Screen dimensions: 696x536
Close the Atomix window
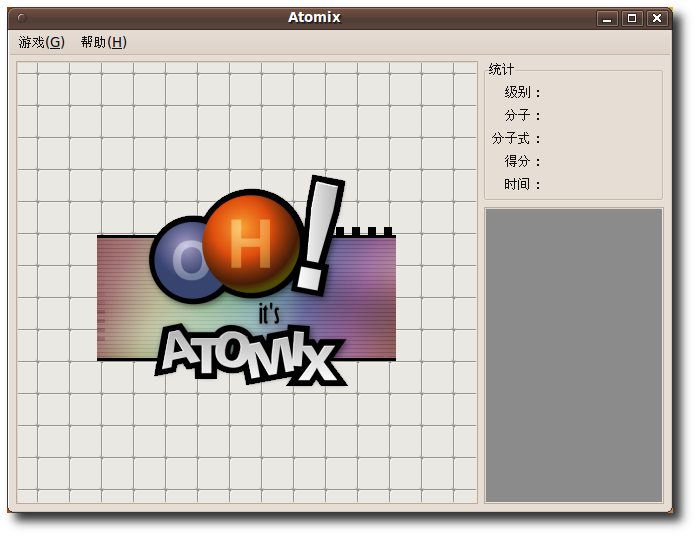pos(657,19)
